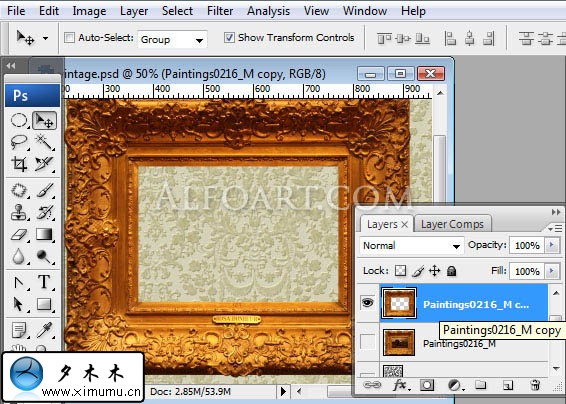Open the layer style fx menu
This screenshot has width=566, height=404.
[x=401, y=385]
